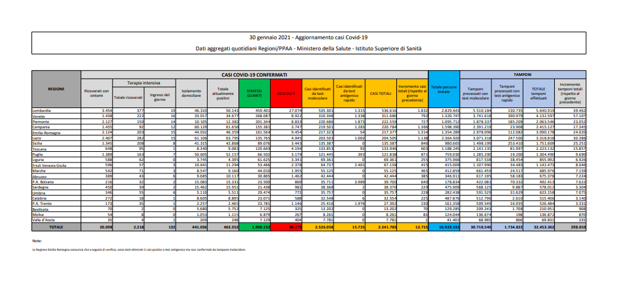Click the Ricoverati con sintomi column header
This screenshot has height=307, width=644.
97,94
